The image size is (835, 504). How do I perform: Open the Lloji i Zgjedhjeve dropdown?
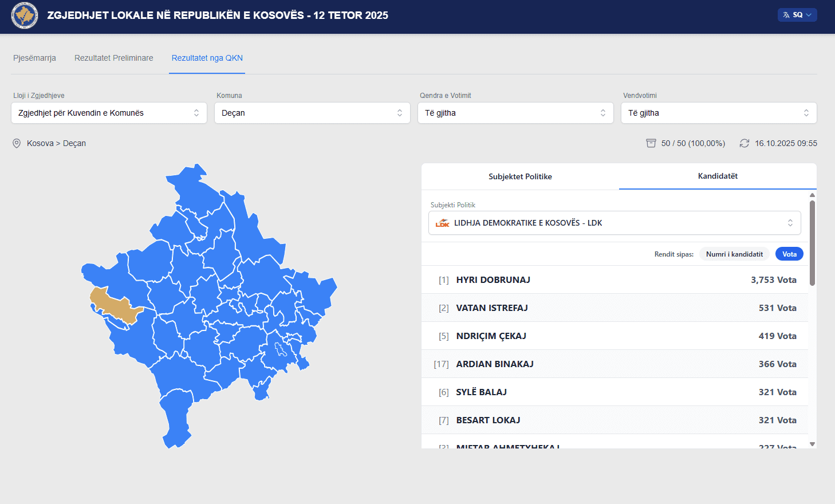coord(109,113)
